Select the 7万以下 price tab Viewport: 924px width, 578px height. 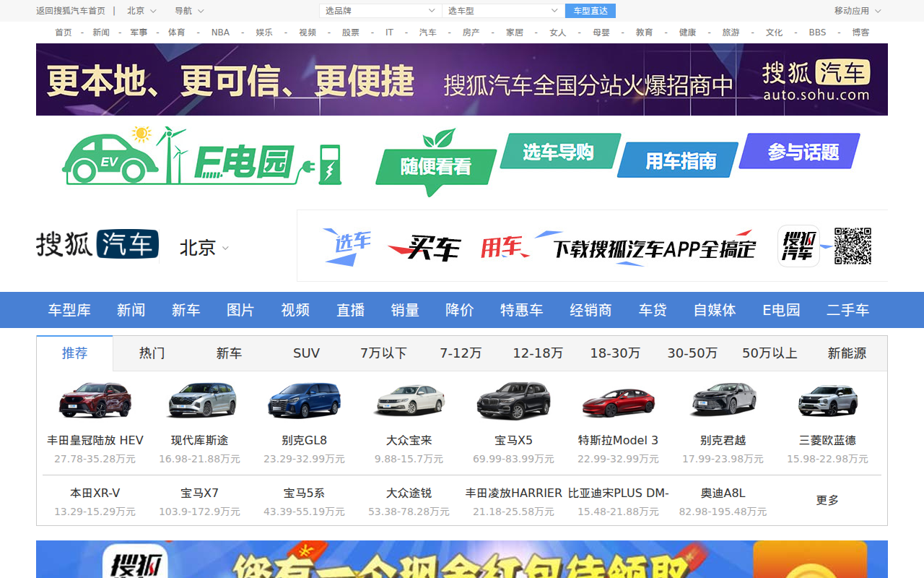[383, 353]
